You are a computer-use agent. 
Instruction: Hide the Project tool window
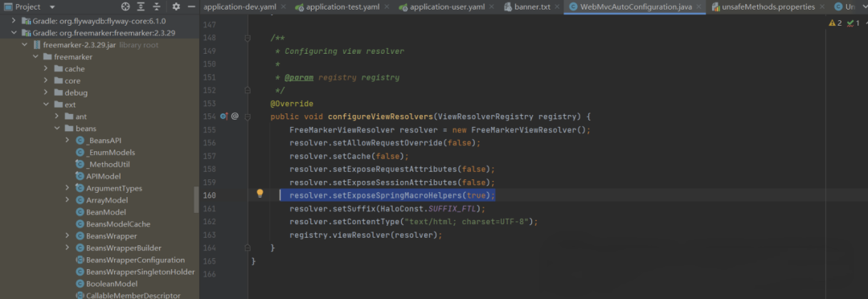pyautogui.click(x=191, y=6)
